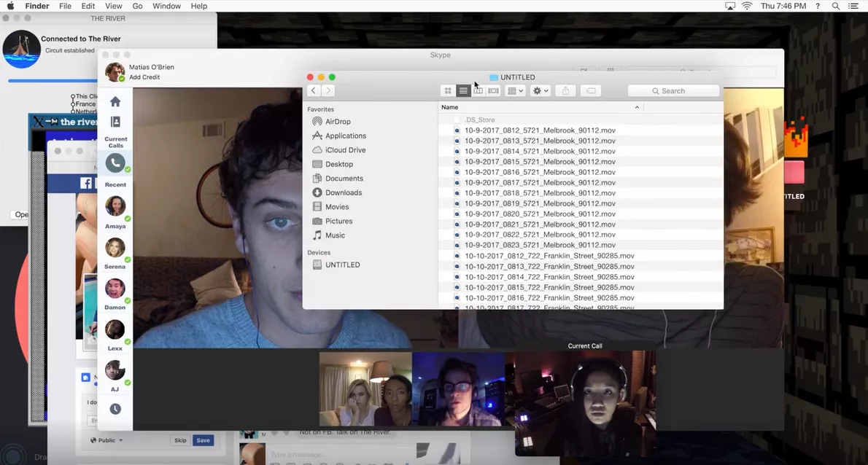Open Skype contacts icon
The height and width of the screenshot is (465, 868).
pos(115,122)
